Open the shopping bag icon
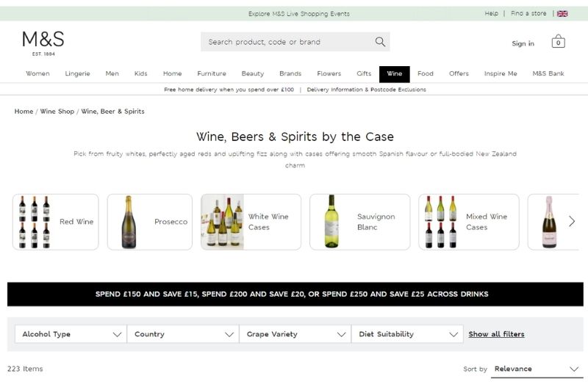 pyautogui.click(x=558, y=41)
